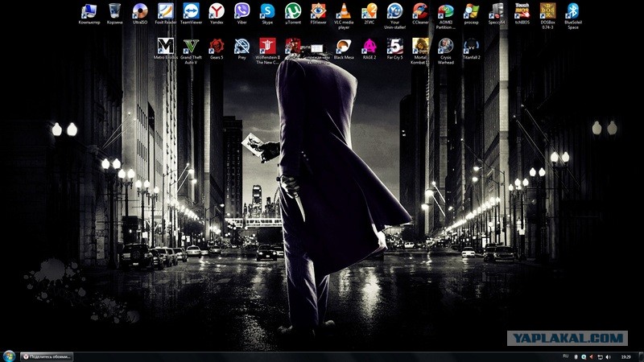Open the Black Mesa game icon
The image size is (644, 362).
pyautogui.click(x=344, y=49)
